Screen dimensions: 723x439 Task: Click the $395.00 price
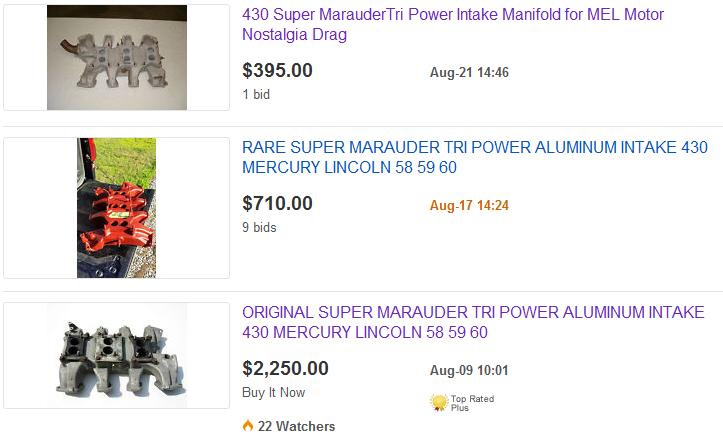tap(277, 70)
